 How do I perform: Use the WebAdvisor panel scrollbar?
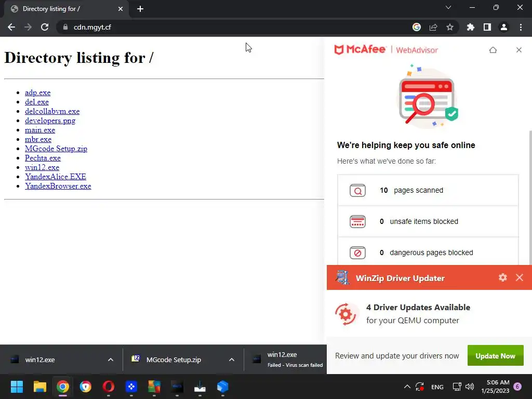(530, 197)
